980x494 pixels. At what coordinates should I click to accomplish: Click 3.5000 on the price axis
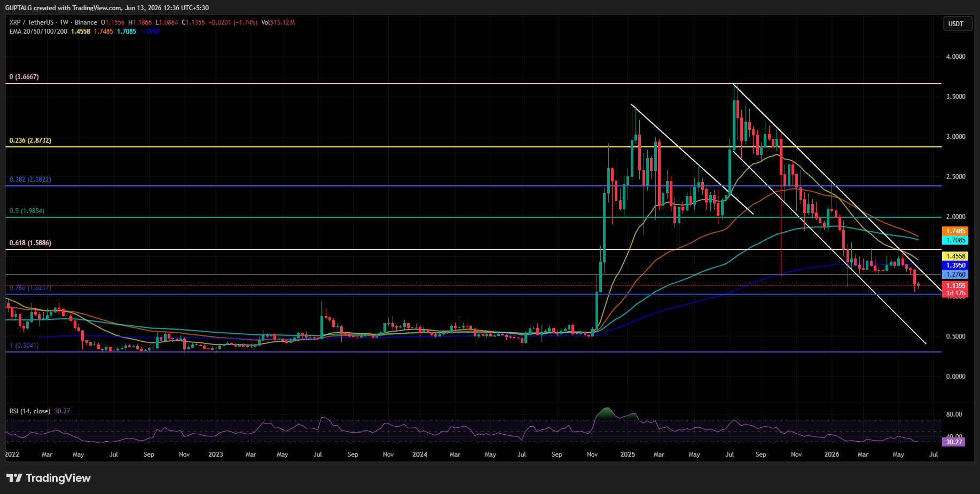click(x=955, y=97)
